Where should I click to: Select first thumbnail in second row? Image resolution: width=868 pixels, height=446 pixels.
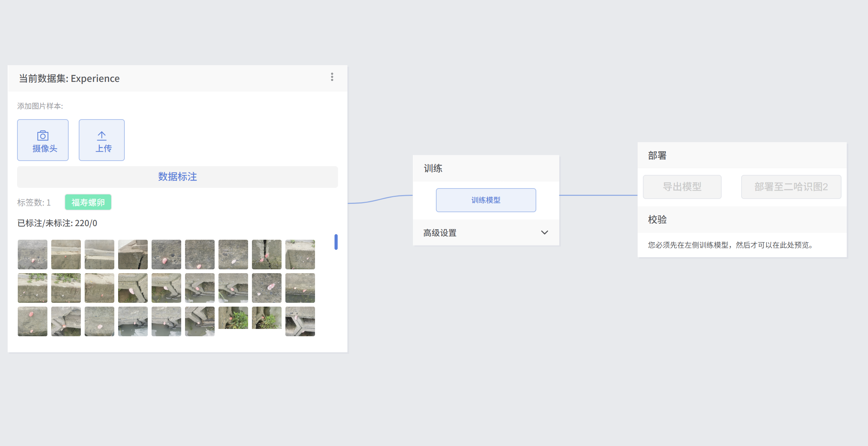point(32,288)
